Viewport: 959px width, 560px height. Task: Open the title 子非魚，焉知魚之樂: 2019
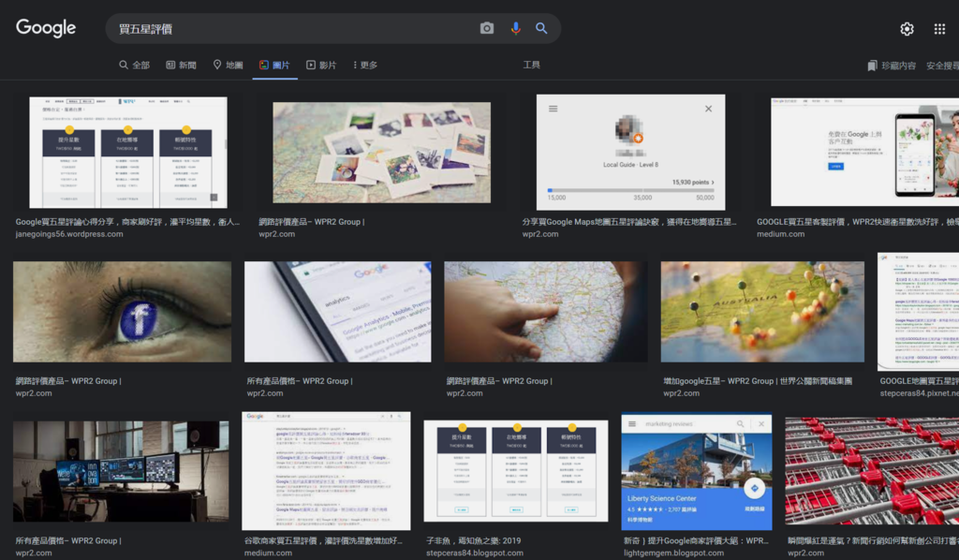click(473, 540)
